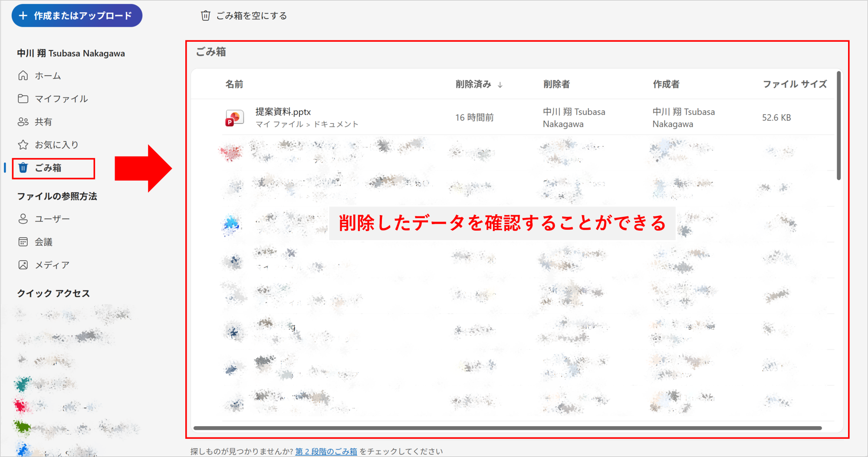The width and height of the screenshot is (868, 457).
Task: Open the ホーム home icon in sidebar
Action: (23, 76)
